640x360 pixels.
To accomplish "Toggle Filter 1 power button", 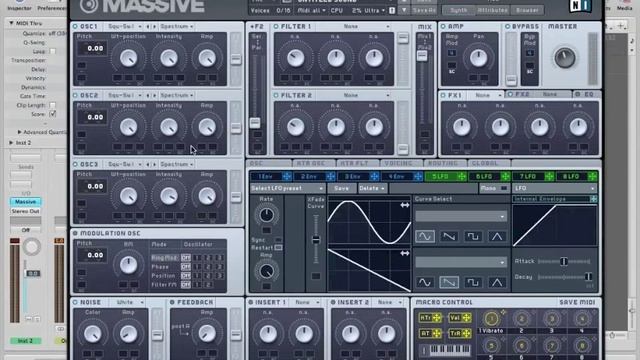I will 276,27.
